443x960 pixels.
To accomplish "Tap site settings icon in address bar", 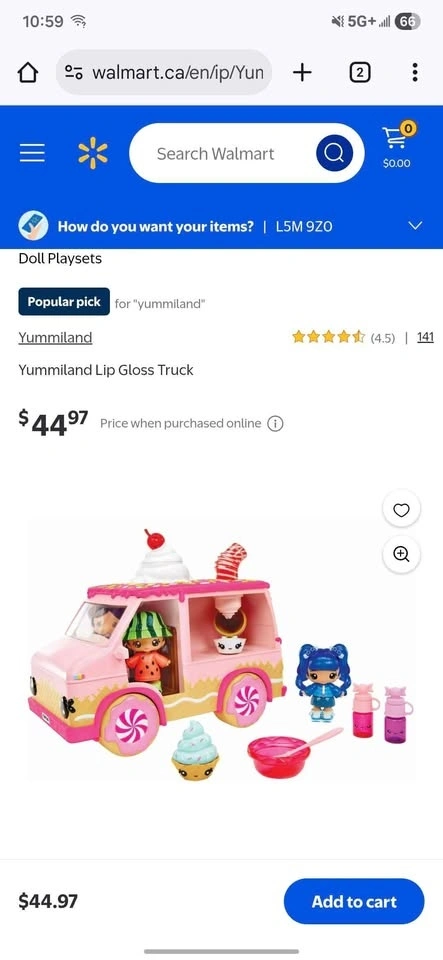I will point(74,73).
